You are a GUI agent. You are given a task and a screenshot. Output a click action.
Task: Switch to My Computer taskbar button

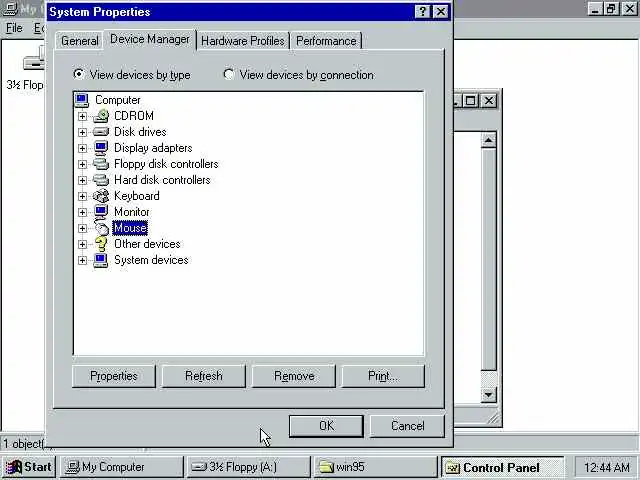tap(122, 467)
